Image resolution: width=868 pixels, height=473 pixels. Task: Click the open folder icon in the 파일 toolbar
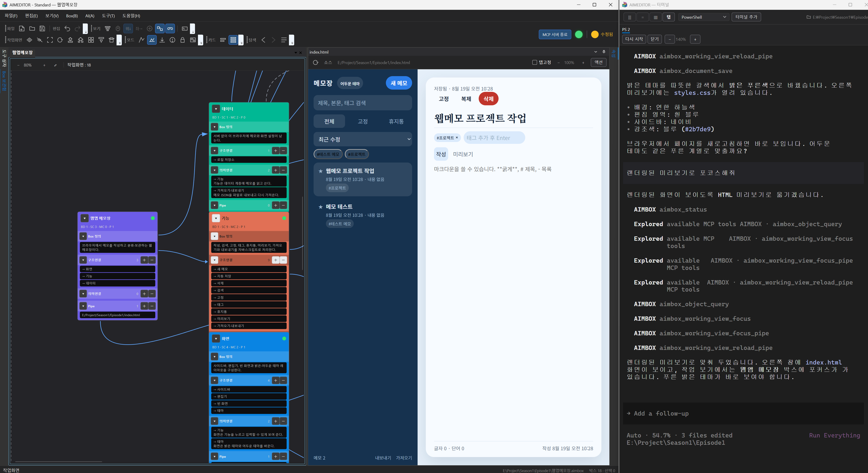[32, 29]
